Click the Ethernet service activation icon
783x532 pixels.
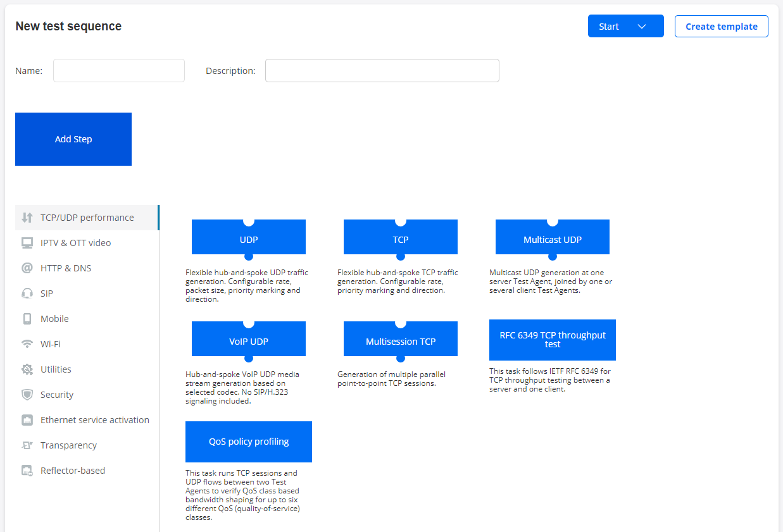(27, 420)
